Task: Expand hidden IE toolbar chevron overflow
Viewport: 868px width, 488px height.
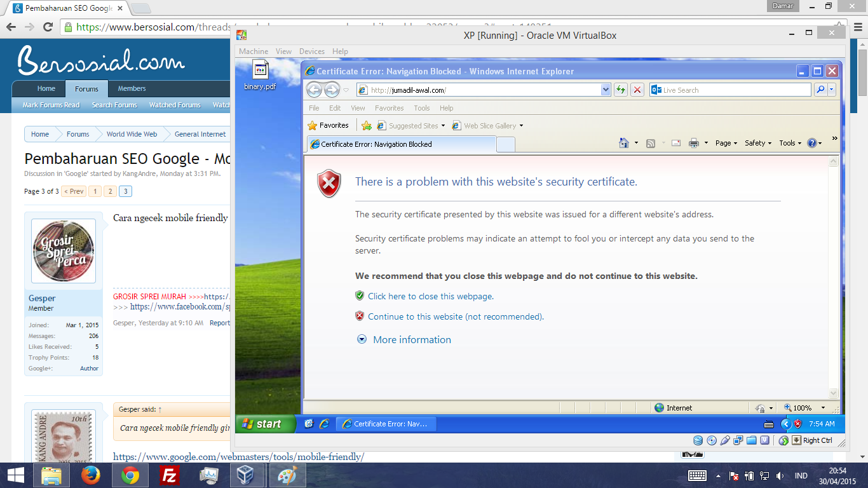Action: coord(834,139)
